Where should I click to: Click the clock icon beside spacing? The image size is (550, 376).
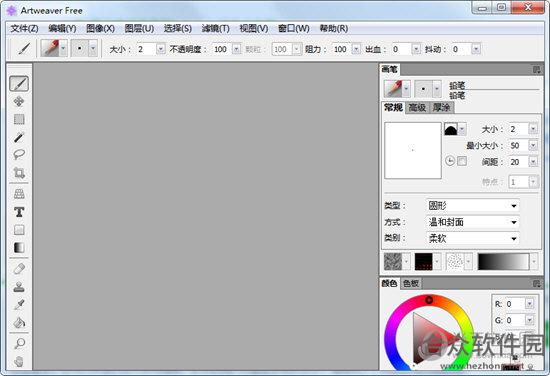pos(450,161)
